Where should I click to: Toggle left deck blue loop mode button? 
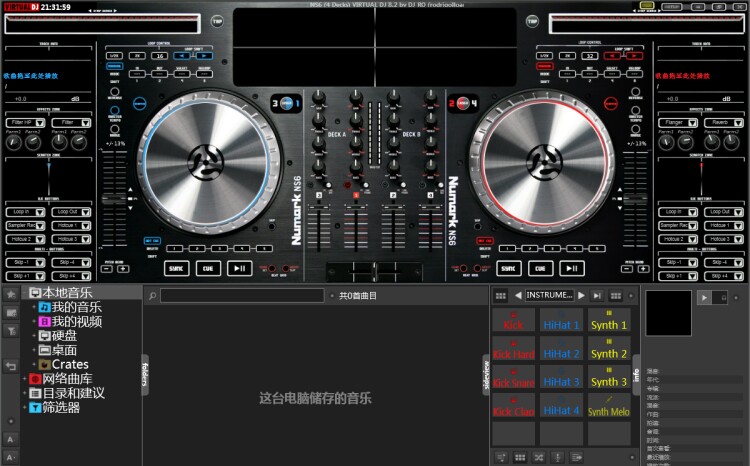point(114,66)
